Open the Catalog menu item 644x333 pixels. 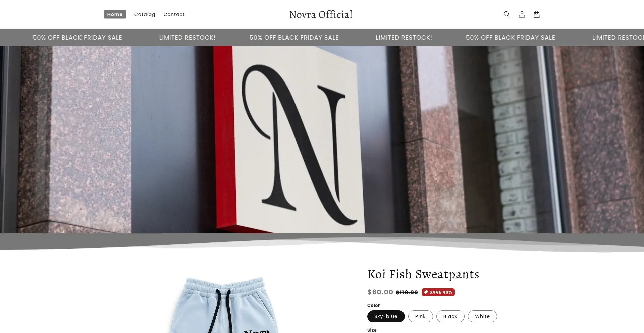145,14
